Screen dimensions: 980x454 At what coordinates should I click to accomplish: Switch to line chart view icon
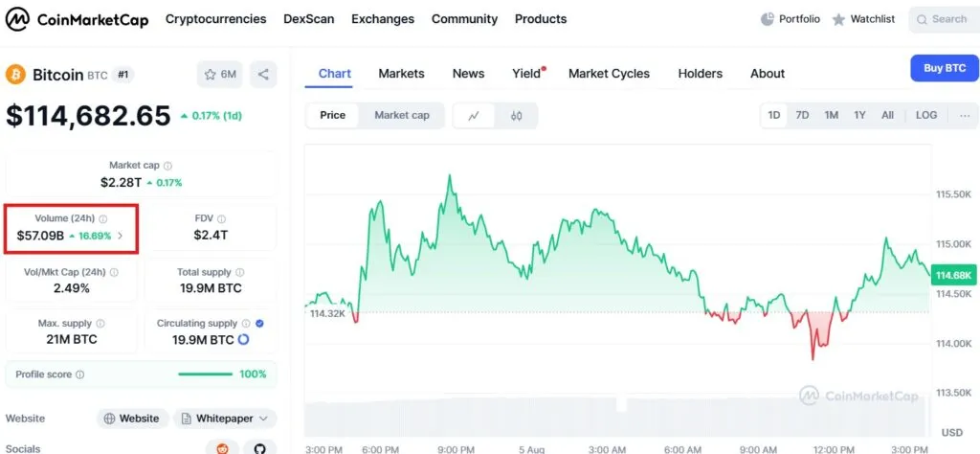[474, 116]
